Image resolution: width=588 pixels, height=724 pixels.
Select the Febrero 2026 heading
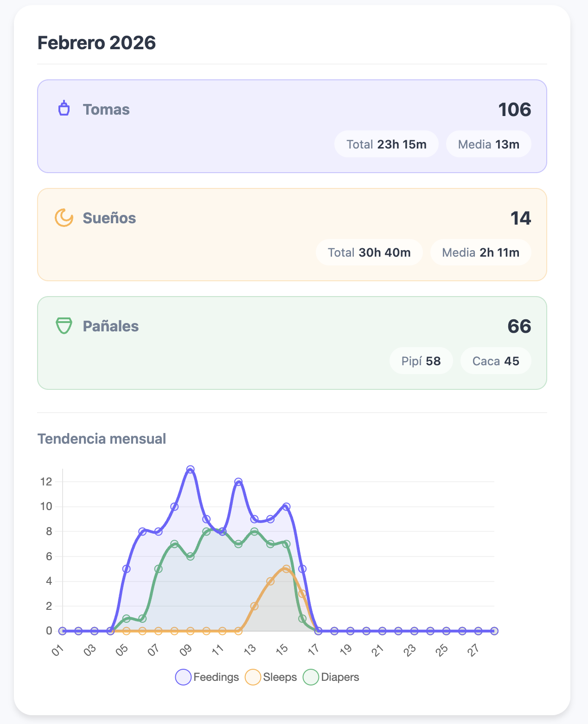pyautogui.click(x=97, y=42)
